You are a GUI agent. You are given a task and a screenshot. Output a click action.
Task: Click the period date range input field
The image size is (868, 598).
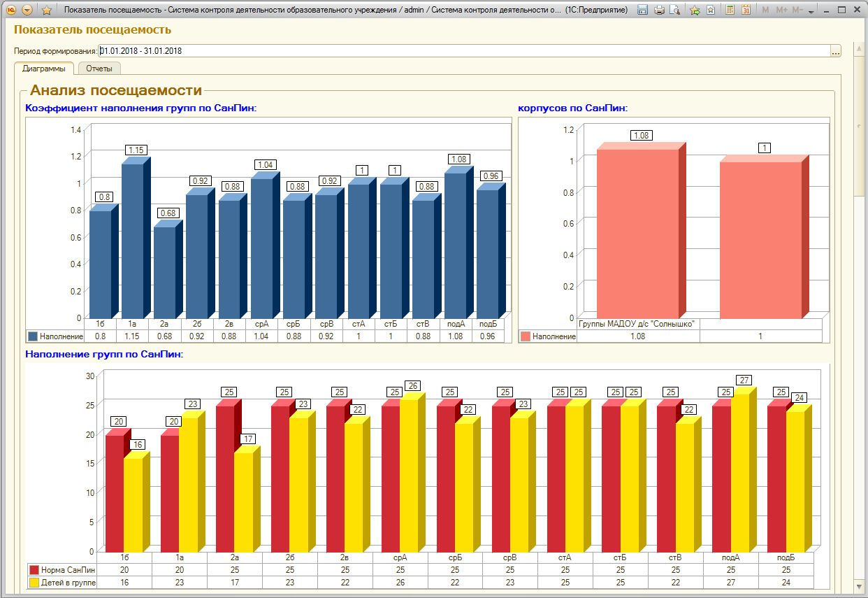pos(463,51)
